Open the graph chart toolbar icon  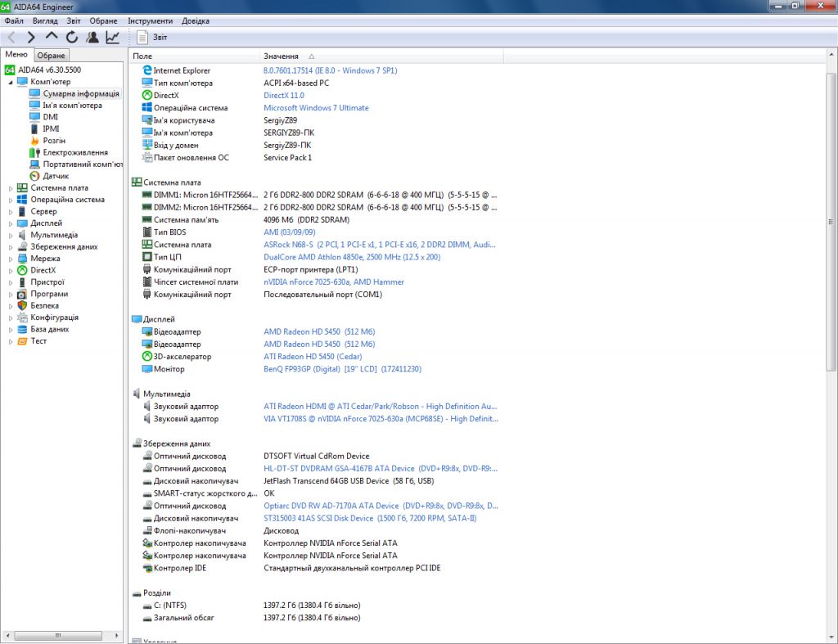coord(113,37)
